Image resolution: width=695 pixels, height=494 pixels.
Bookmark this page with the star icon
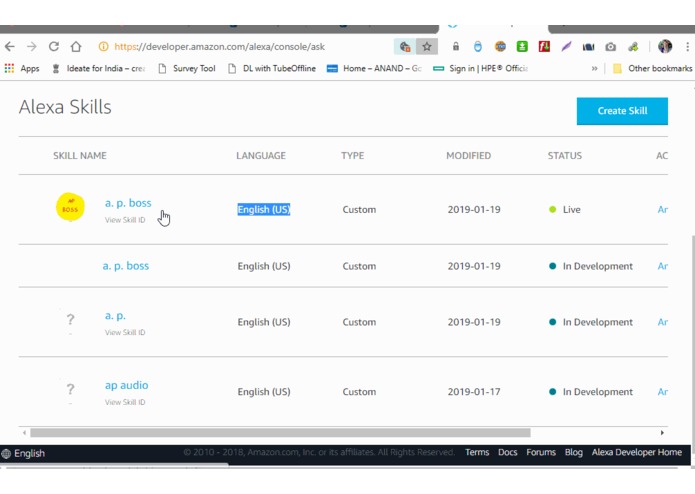coord(427,47)
